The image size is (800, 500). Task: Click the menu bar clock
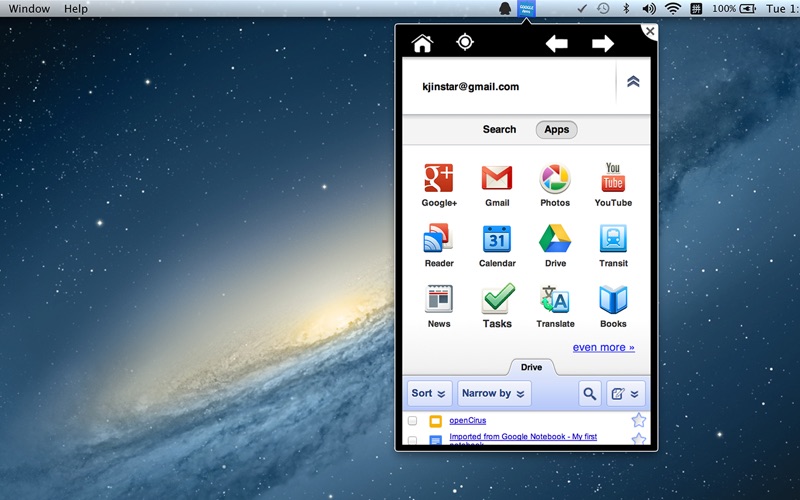[782, 9]
